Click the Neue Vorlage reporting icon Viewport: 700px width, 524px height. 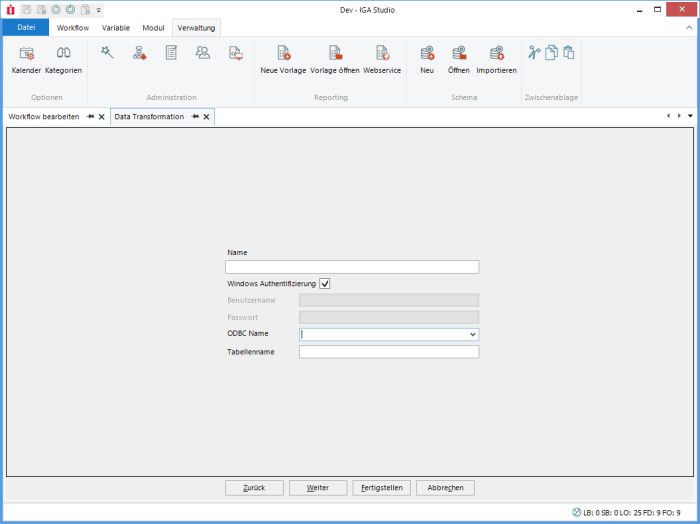(x=283, y=59)
